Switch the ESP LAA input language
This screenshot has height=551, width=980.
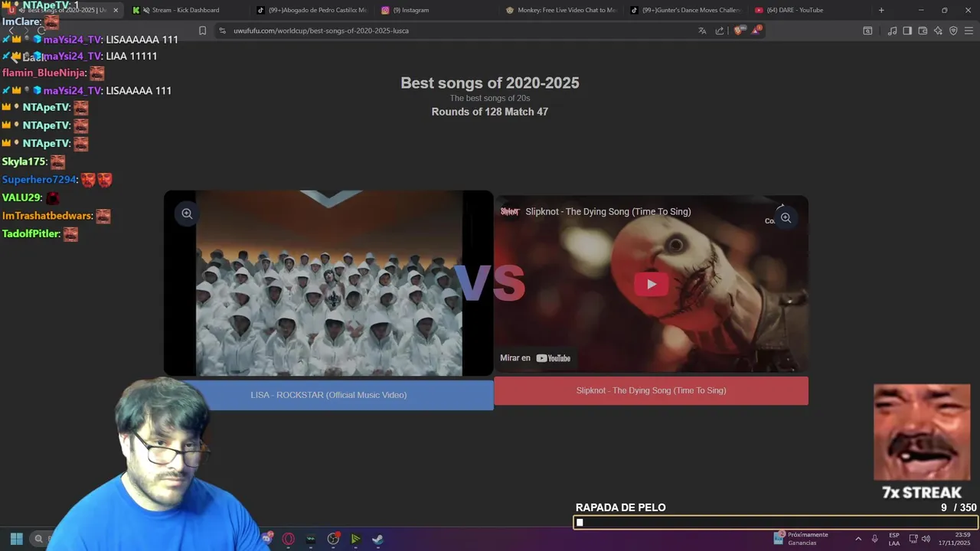tap(894, 539)
